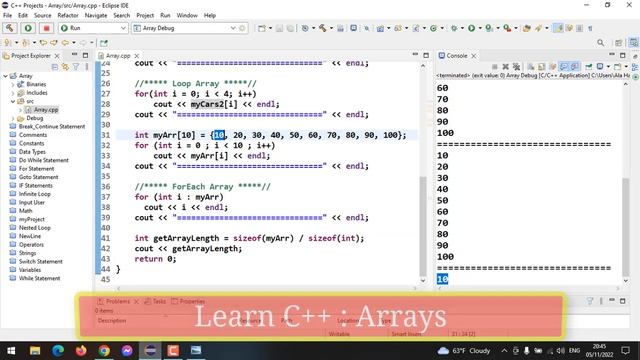Open the Windows Start menu
This screenshot has height=360, width=640.
[11, 351]
